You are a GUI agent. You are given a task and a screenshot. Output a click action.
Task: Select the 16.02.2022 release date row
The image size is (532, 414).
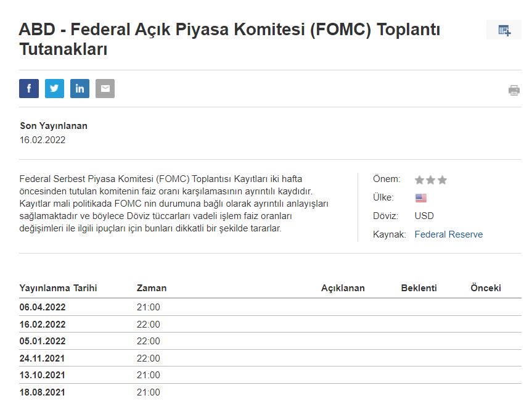pyautogui.click(x=43, y=325)
